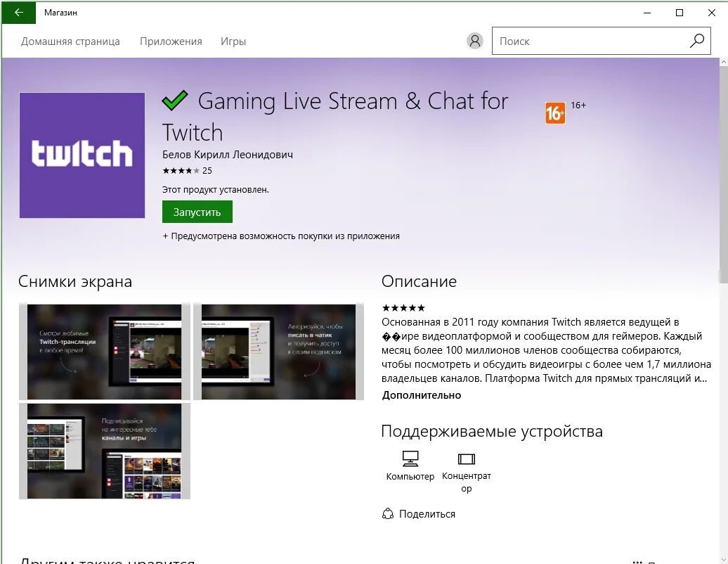The height and width of the screenshot is (564, 728).
Task: Click the four-star rating with 25 reviews
Action: coord(187,170)
